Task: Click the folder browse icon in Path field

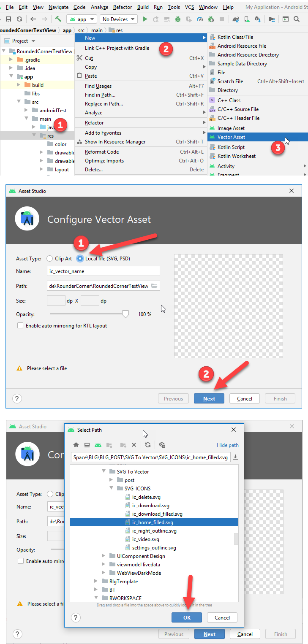Action: [x=154, y=286]
